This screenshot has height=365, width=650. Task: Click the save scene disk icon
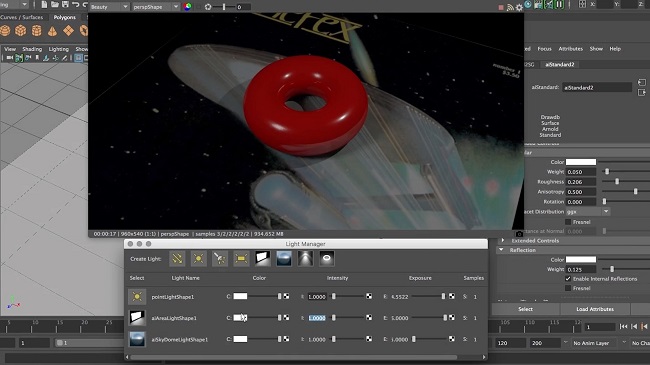click(x=65, y=5)
